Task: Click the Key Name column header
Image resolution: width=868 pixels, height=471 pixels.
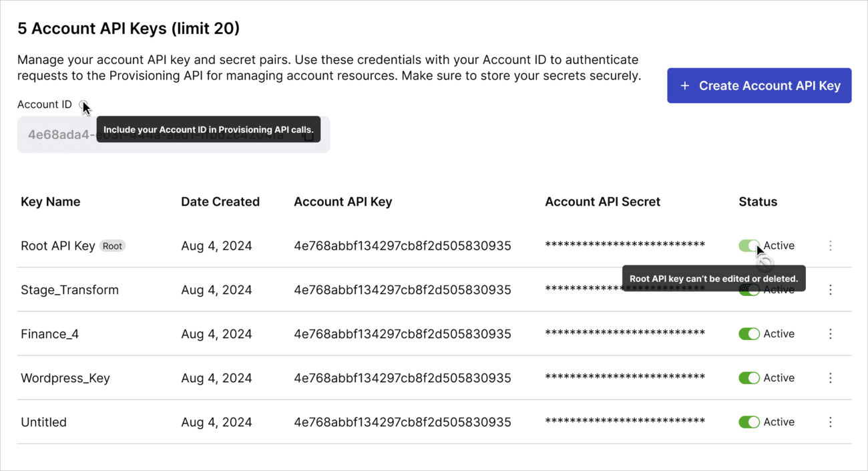Action: [51, 202]
